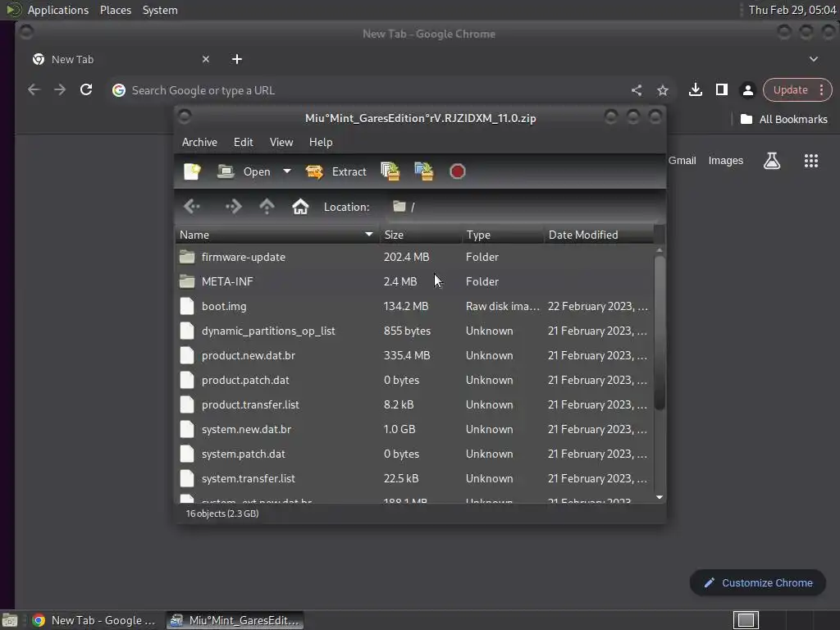840x630 pixels.
Task: Open the Places menu in top panel
Action: click(x=116, y=10)
